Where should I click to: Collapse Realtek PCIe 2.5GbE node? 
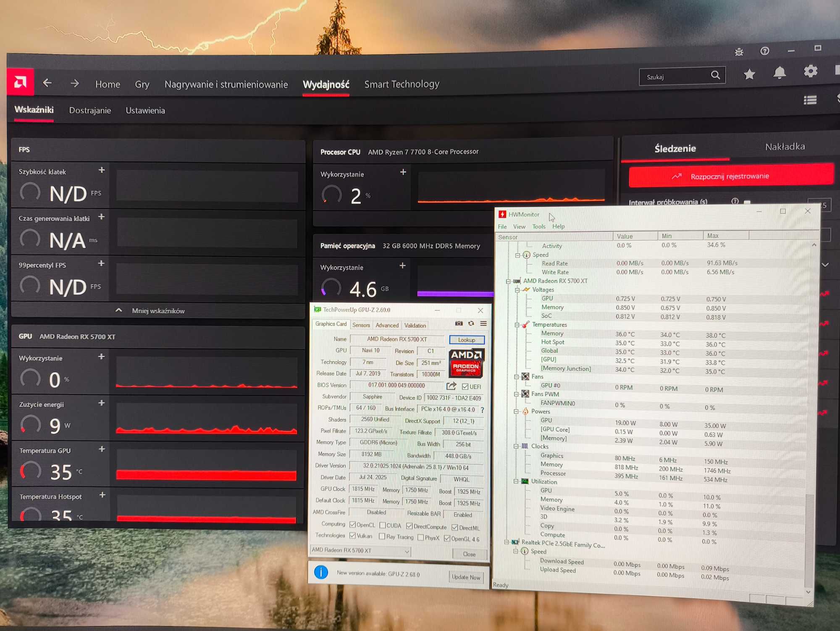[x=506, y=542]
